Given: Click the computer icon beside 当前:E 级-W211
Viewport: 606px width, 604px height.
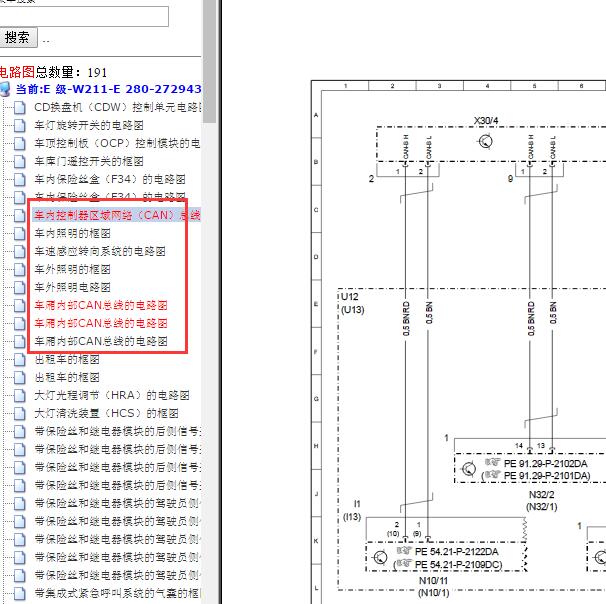Looking at the screenshot, I should click(x=5, y=89).
